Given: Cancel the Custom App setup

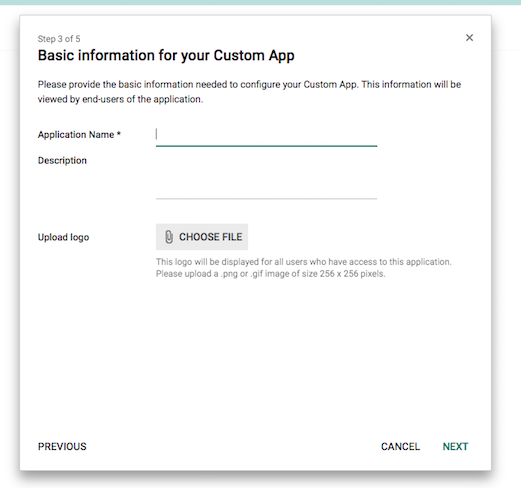Looking at the screenshot, I should (x=400, y=446).
